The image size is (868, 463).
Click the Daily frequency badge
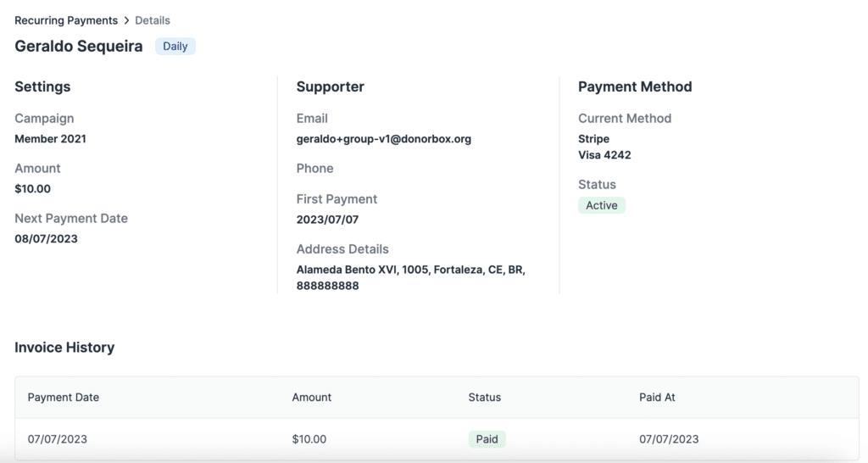tap(175, 47)
